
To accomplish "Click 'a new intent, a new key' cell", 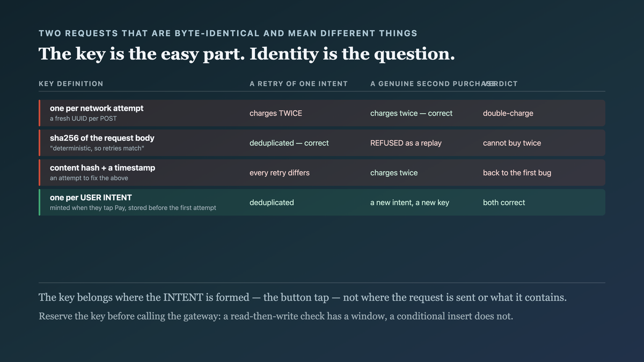I will point(409,203).
